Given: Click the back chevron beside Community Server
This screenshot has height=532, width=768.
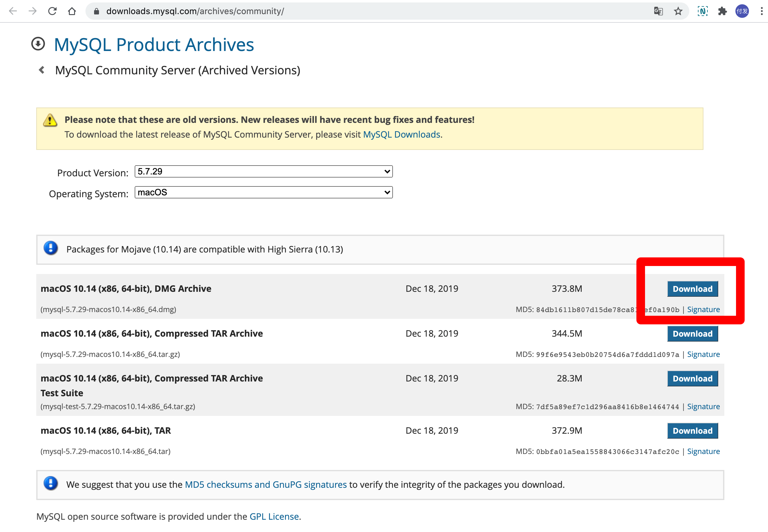Looking at the screenshot, I should tap(42, 70).
